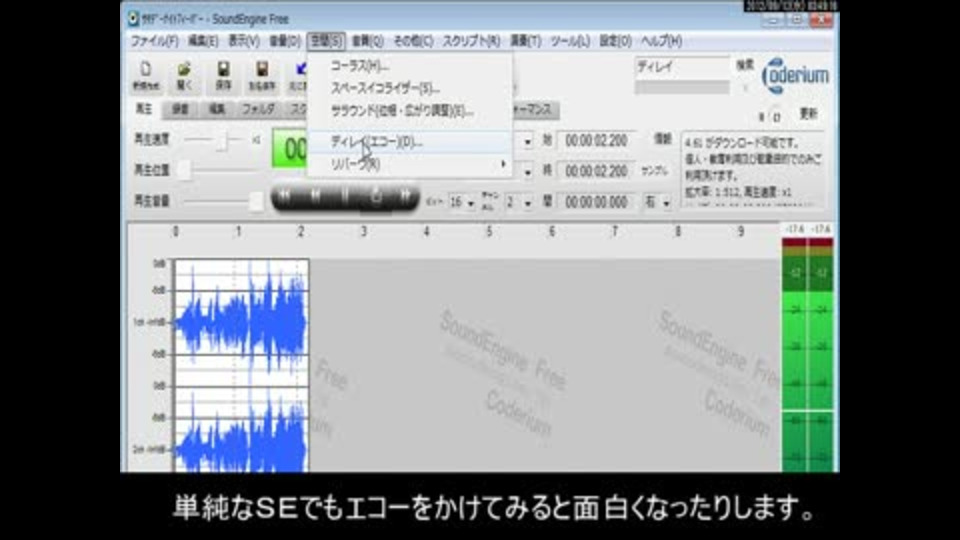Click timeline ruler at 1 second
960x540 pixels.
pos(238,232)
